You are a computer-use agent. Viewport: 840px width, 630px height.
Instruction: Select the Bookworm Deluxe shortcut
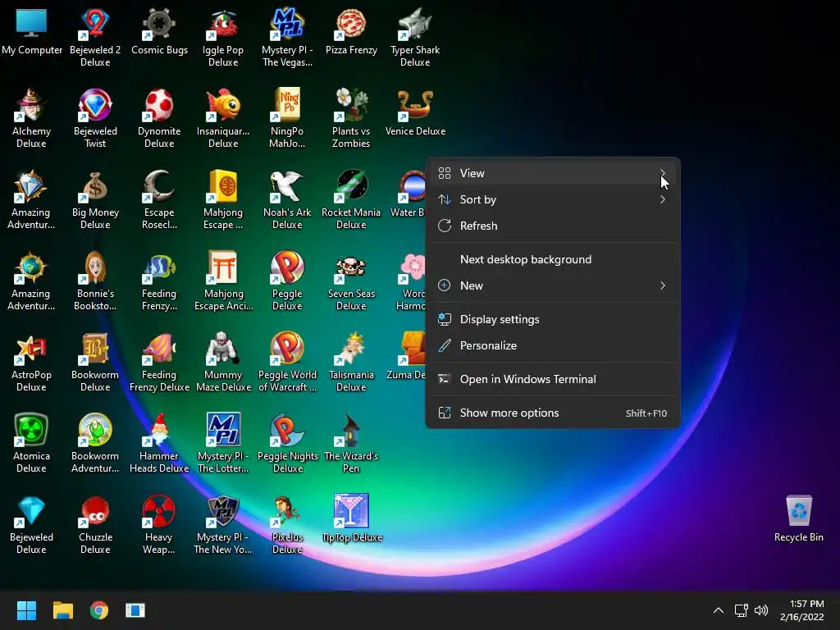[x=95, y=363]
